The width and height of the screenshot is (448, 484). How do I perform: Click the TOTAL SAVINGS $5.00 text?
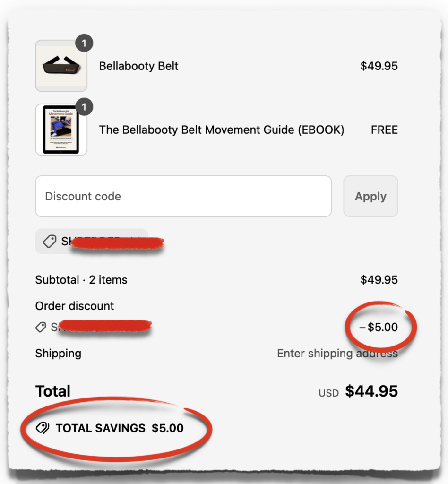tap(120, 428)
